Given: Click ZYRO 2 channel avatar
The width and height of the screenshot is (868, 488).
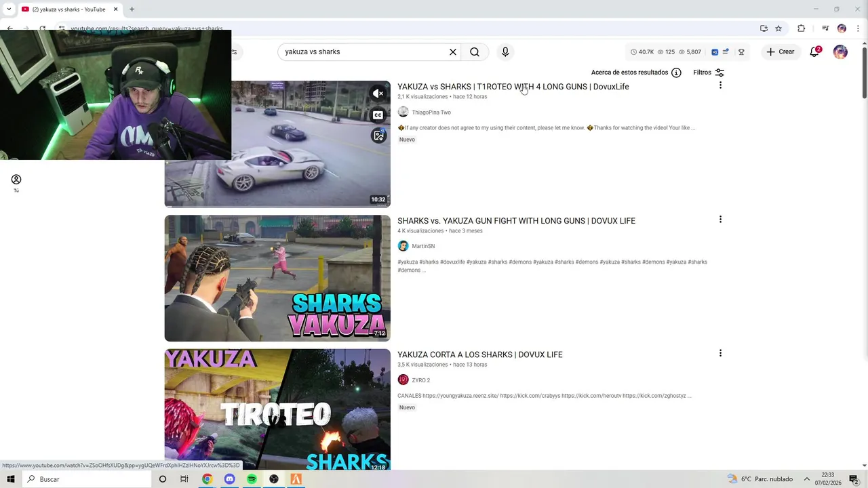Looking at the screenshot, I should tap(403, 380).
